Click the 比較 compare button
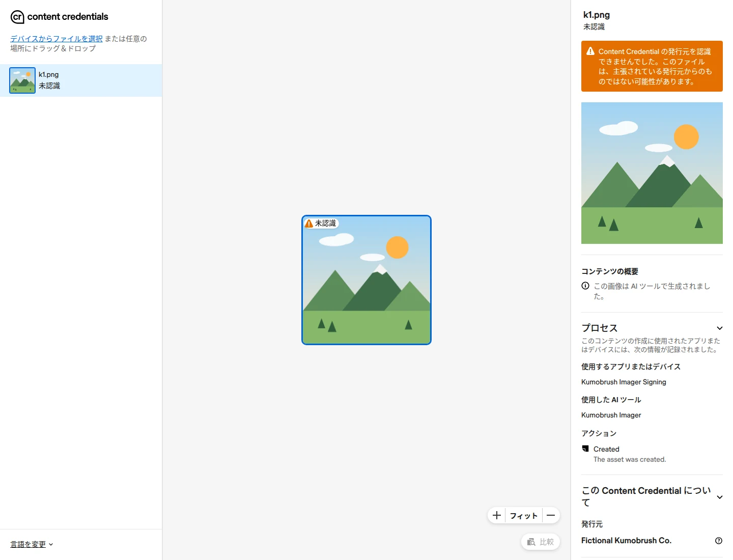Screen dimensions: 733x560 click(x=541, y=542)
